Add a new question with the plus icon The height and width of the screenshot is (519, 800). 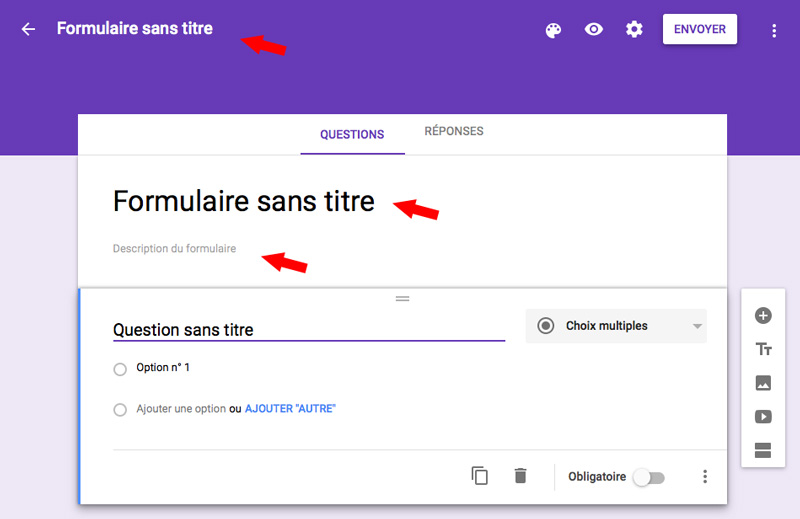[763, 316]
